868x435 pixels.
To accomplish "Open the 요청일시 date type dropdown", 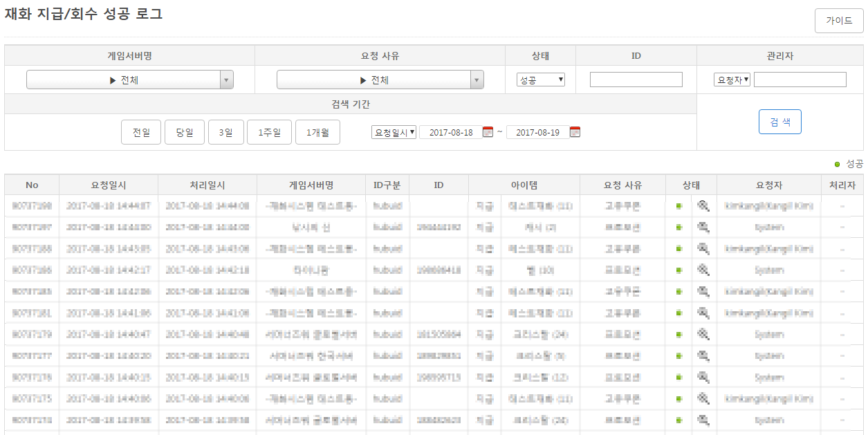I will click(394, 132).
